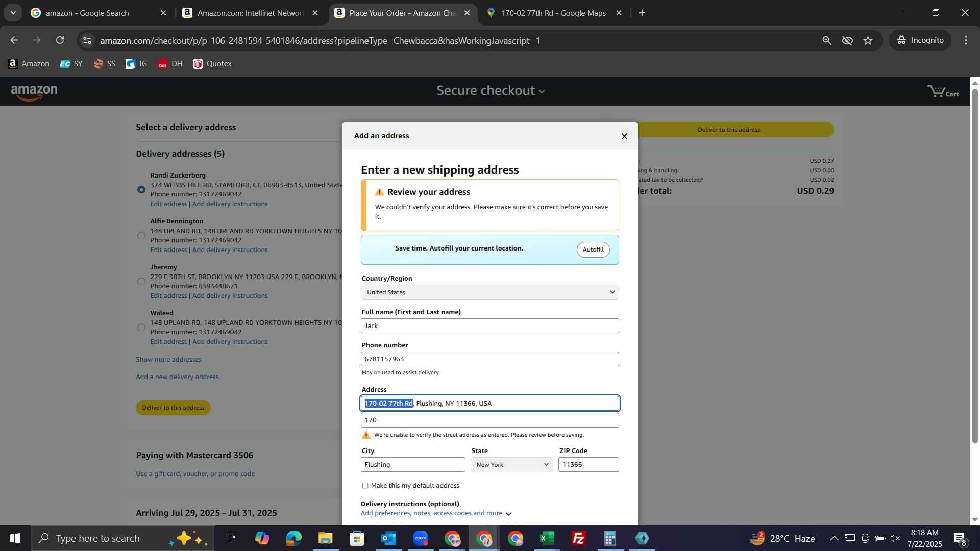Open the IG bookmark
The image size is (980, 551).
point(136,64)
